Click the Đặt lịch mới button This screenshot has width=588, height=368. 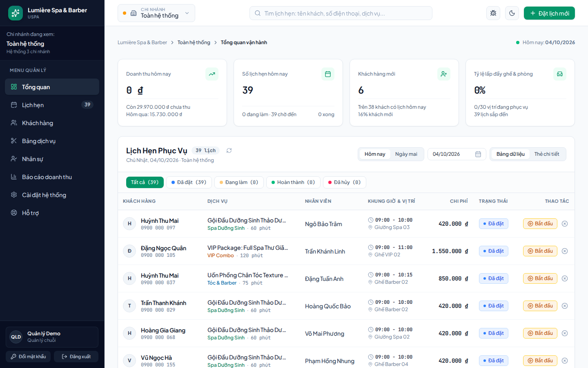[549, 13]
